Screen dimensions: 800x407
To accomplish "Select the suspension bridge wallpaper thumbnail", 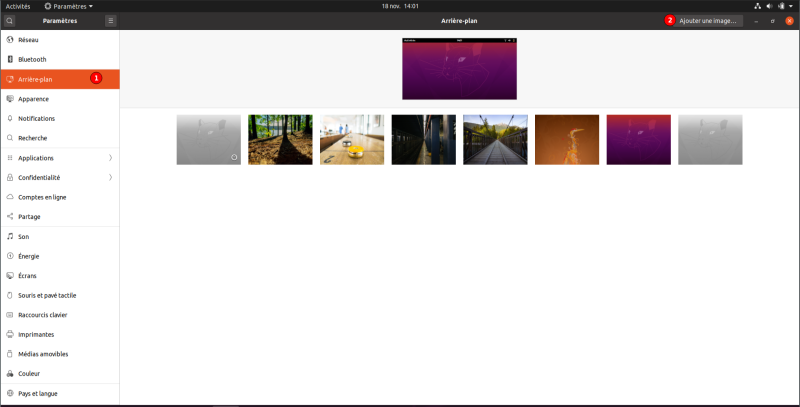I will coord(495,140).
